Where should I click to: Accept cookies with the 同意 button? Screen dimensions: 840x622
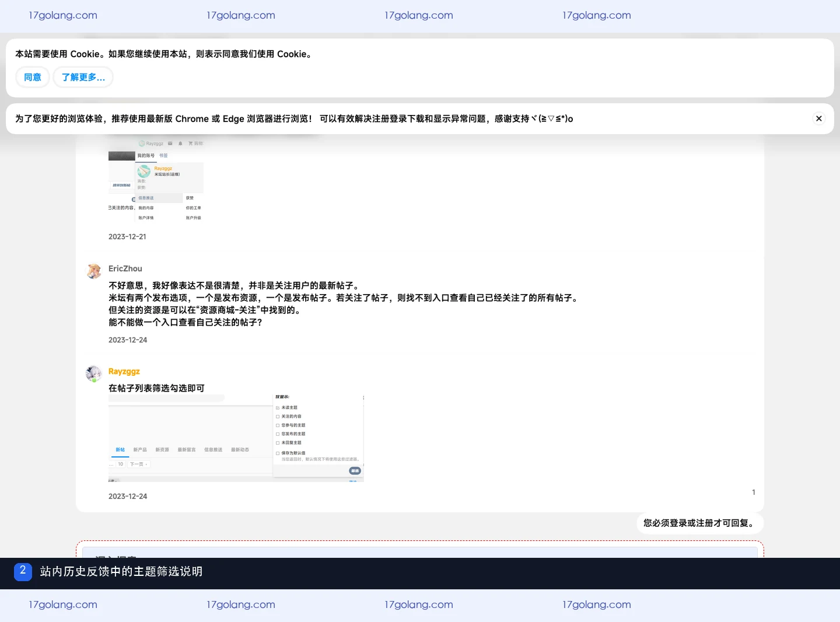33,77
